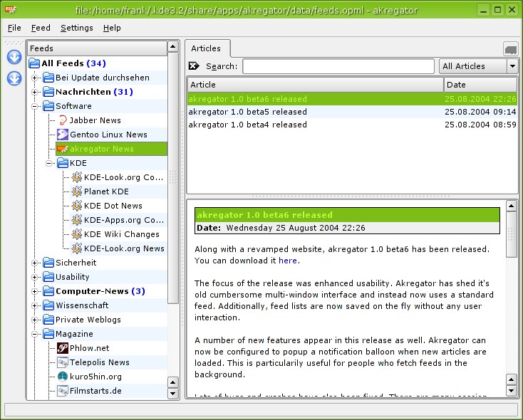Click the kuro5hin.org globe icon
The image size is (523, 420).
pyautogui.click(x=63, y=377)
